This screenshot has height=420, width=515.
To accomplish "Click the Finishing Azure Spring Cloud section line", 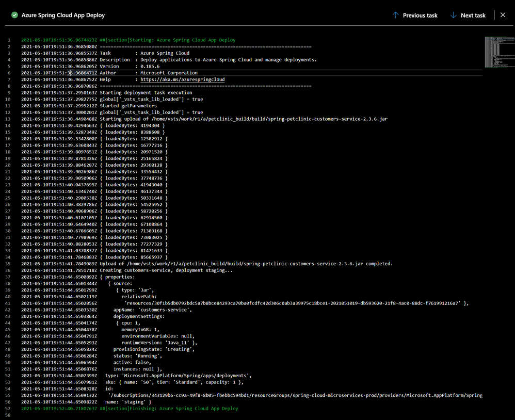I will (x=129, y=408).
